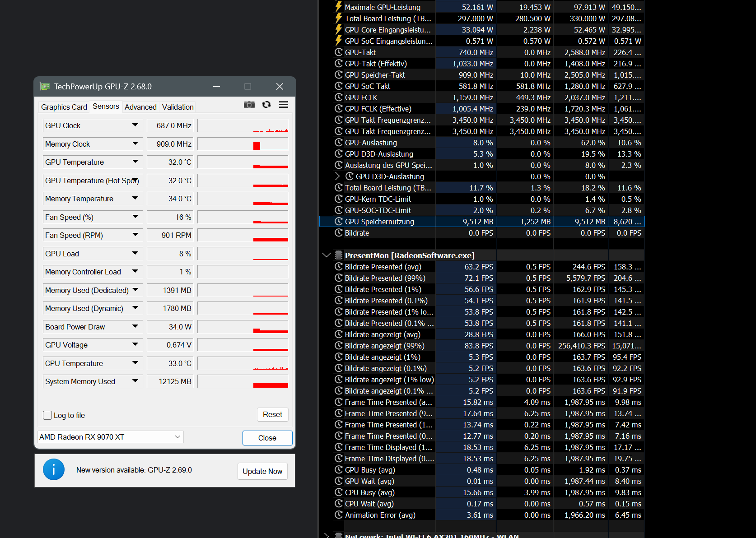Click clock icon beside Bildrate Presented (avg)
The height and width of the screenshot is (538, 756).
[x=339, y=266]
